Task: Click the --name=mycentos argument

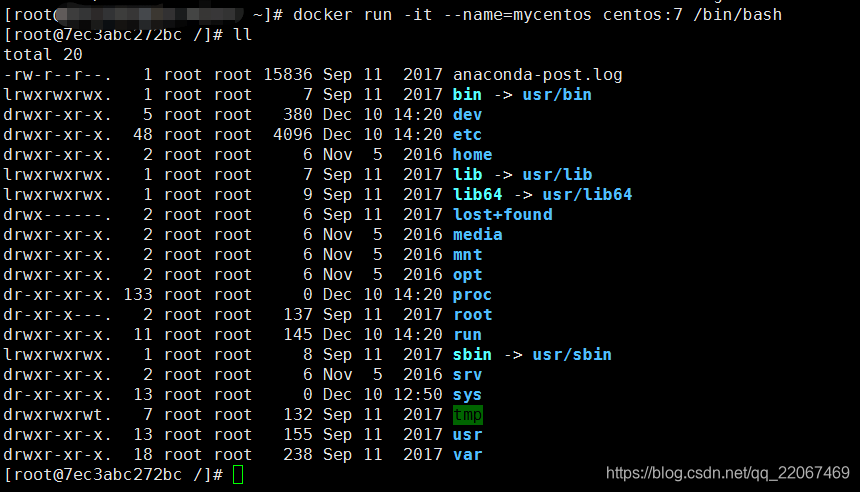Action: (x=517, y=14)
